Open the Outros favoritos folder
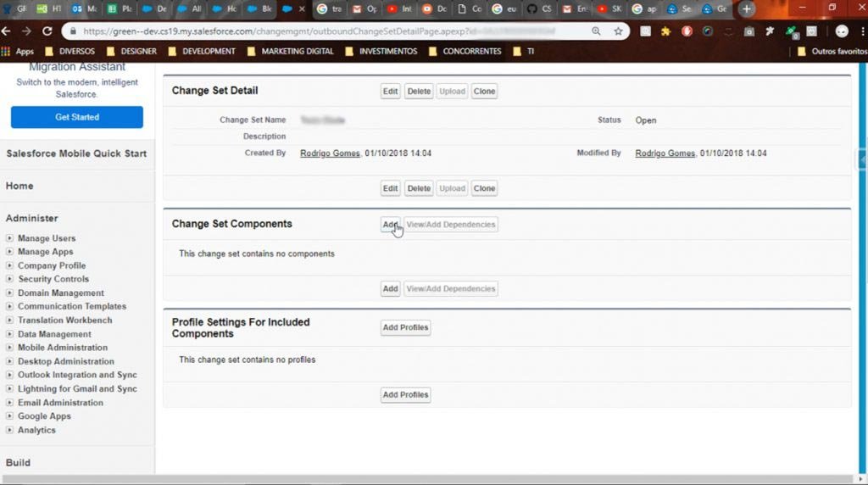868x485 pixels. coord(832,52)
